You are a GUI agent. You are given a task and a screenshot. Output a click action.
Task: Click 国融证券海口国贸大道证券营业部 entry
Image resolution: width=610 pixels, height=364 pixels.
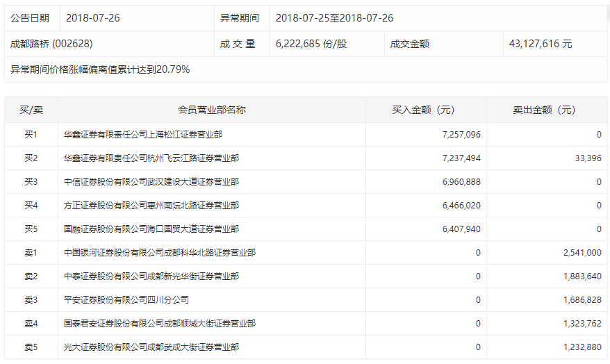[x=151, y=229]
